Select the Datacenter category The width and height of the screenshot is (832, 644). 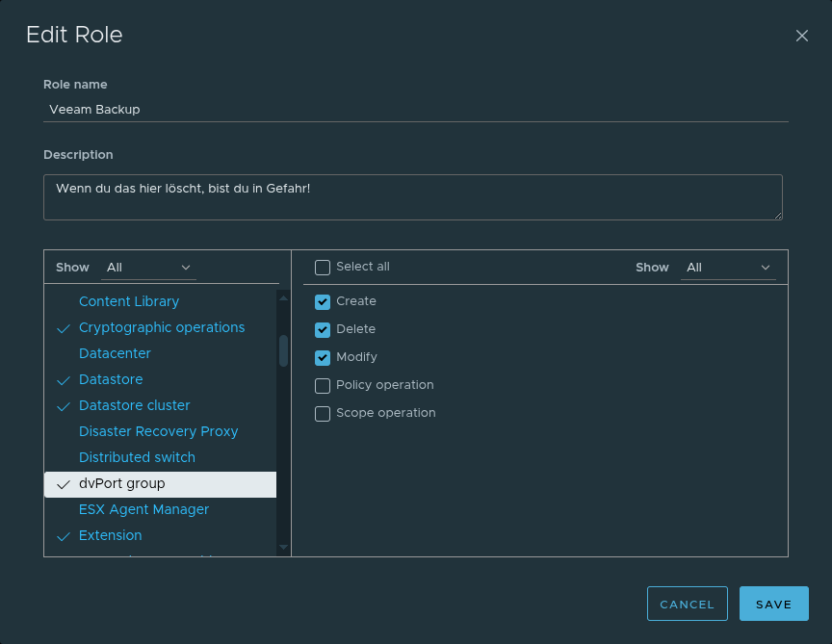coord(115,353)
